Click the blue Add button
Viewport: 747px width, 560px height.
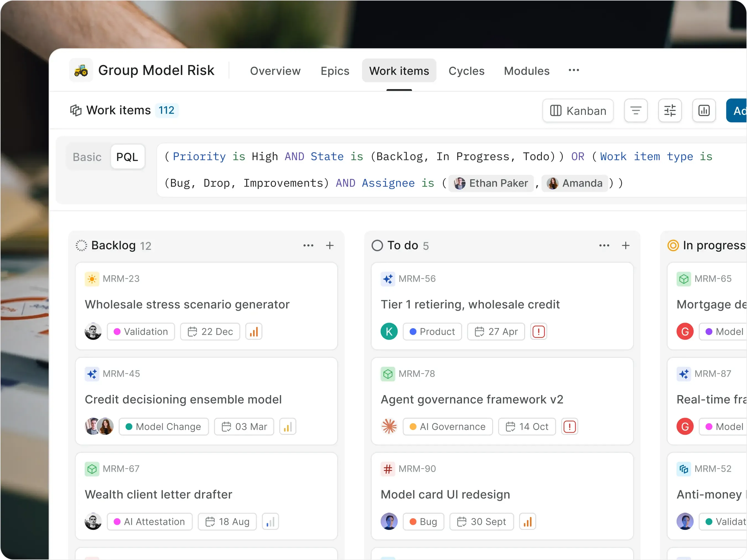coord(736,110)
